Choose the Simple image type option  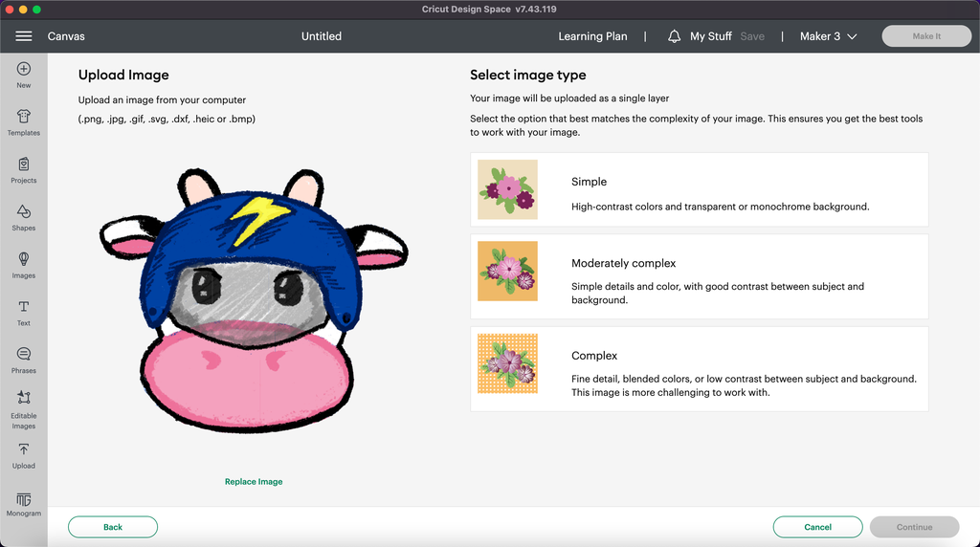699,189
